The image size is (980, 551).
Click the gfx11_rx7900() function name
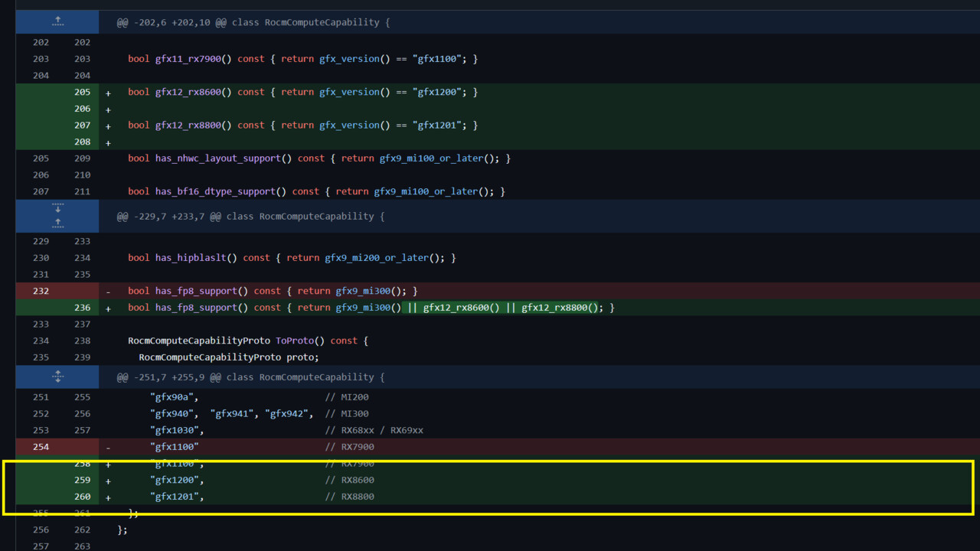tap(194, 59)
